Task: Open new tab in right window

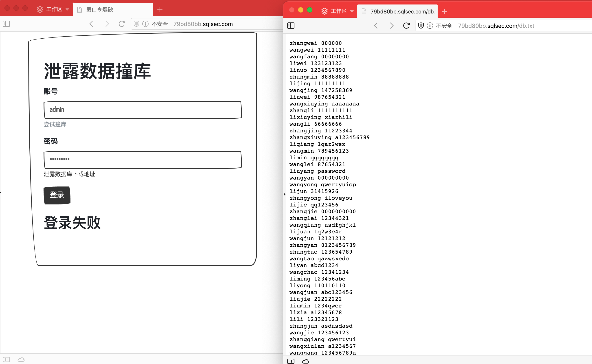Action: click(x=444, y=11)
